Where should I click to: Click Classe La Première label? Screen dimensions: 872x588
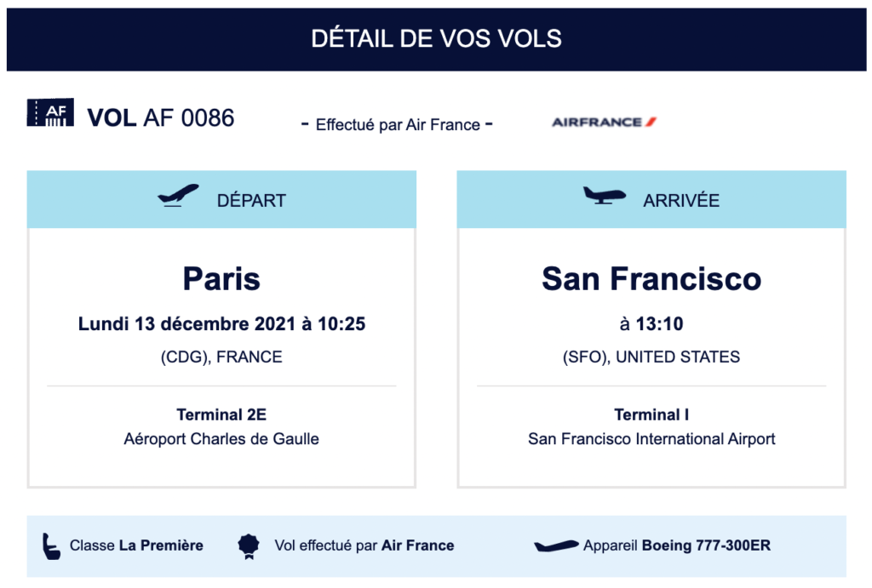136,545
